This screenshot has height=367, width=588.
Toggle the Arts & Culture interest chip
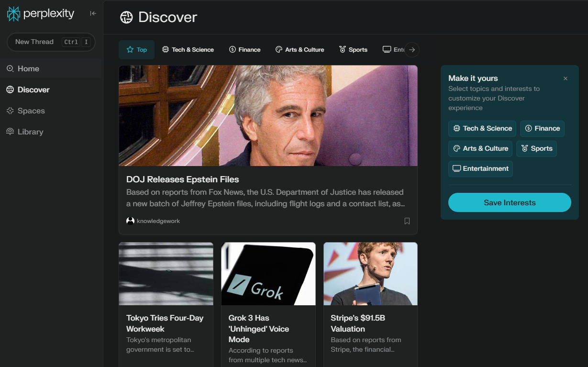(x=480, y=149)
